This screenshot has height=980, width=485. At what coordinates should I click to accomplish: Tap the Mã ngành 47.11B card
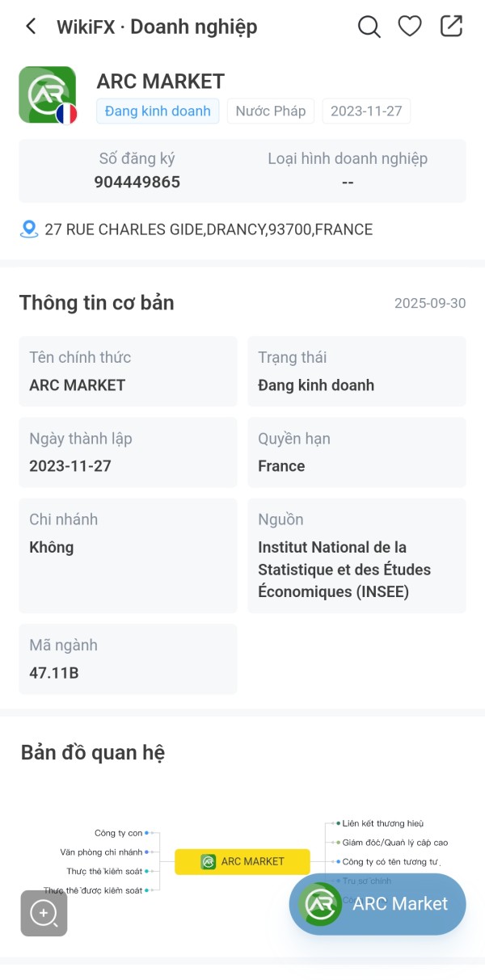pos(128,658)
